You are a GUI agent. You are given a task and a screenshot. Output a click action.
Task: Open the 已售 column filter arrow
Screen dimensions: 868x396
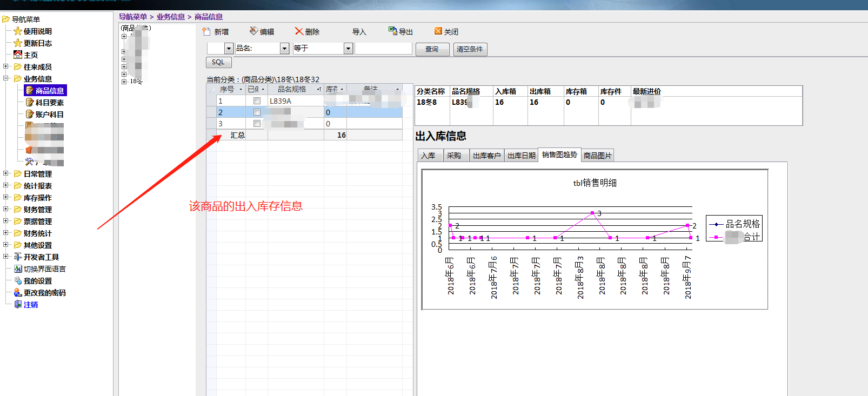pyautogui.click(x=263, y=90)
